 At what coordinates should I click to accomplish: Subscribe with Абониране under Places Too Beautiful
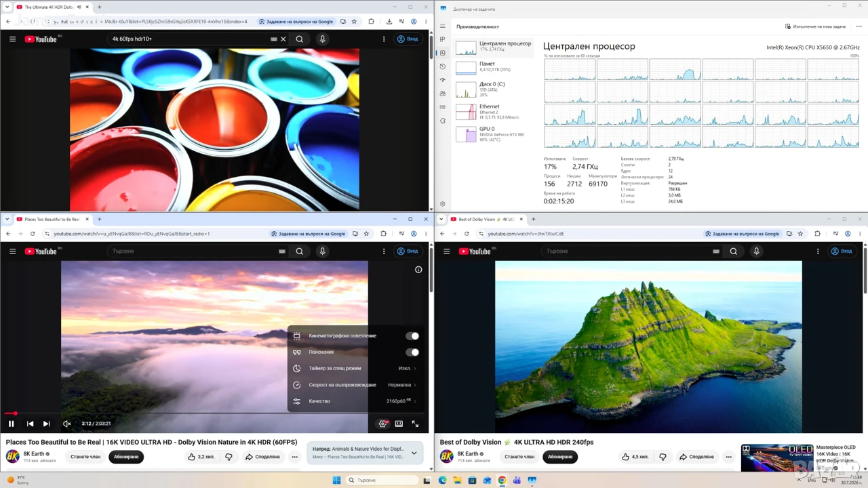click(126, 457)
